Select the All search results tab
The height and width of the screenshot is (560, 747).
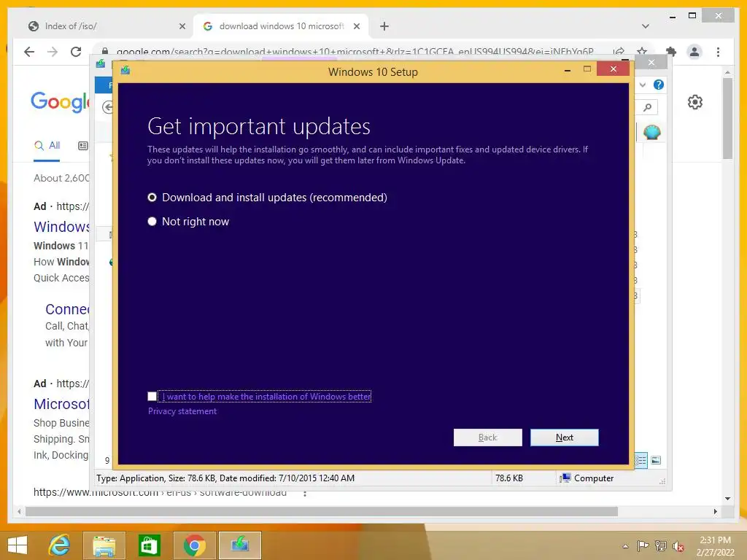pyautogui.click(x=47, y=146)
